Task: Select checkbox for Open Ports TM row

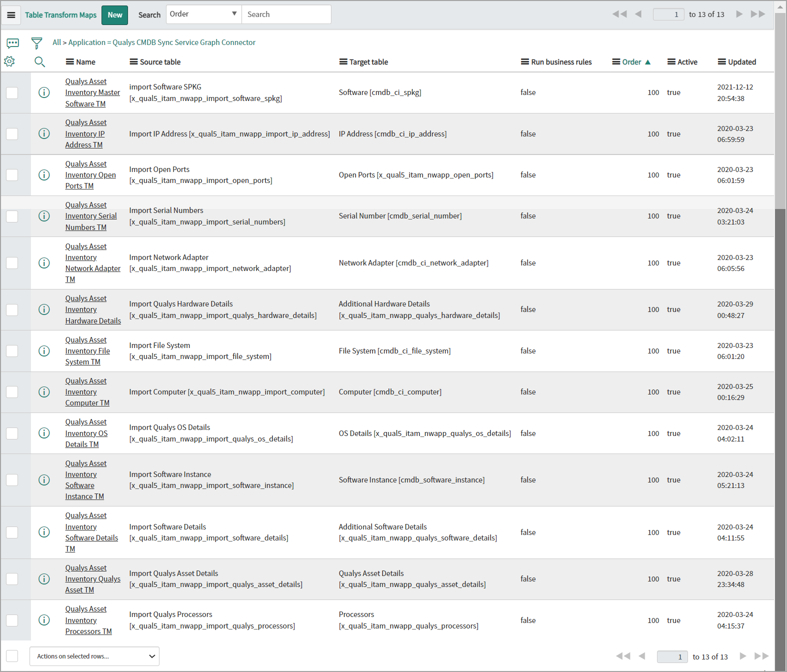Action: pyautogui.click(x=12, y=175)
